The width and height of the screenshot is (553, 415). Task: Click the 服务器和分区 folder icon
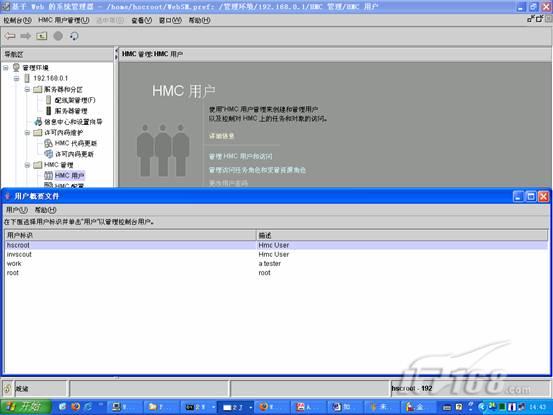(x=38, y=89)
